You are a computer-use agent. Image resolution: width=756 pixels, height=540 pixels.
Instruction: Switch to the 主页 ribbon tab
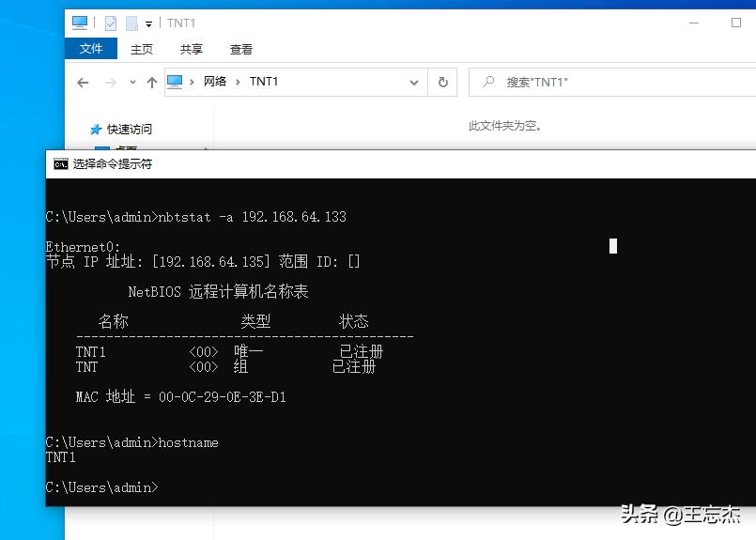141,49
